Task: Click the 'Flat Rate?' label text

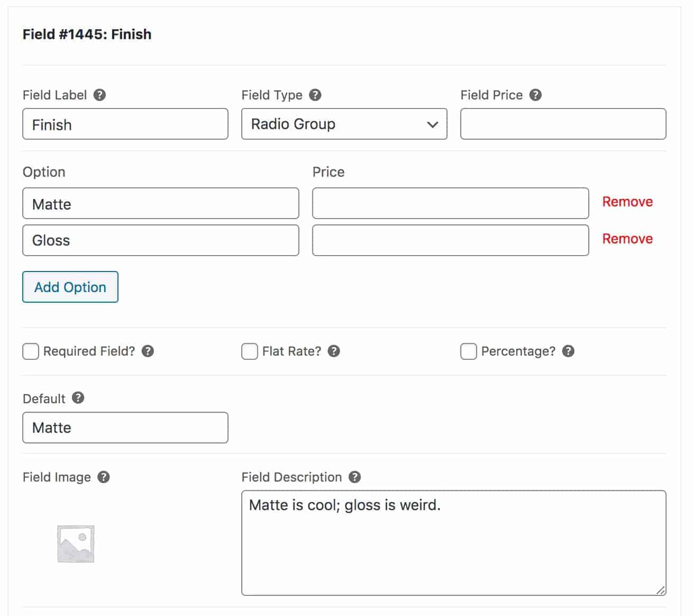Action: tap(292, 351)
